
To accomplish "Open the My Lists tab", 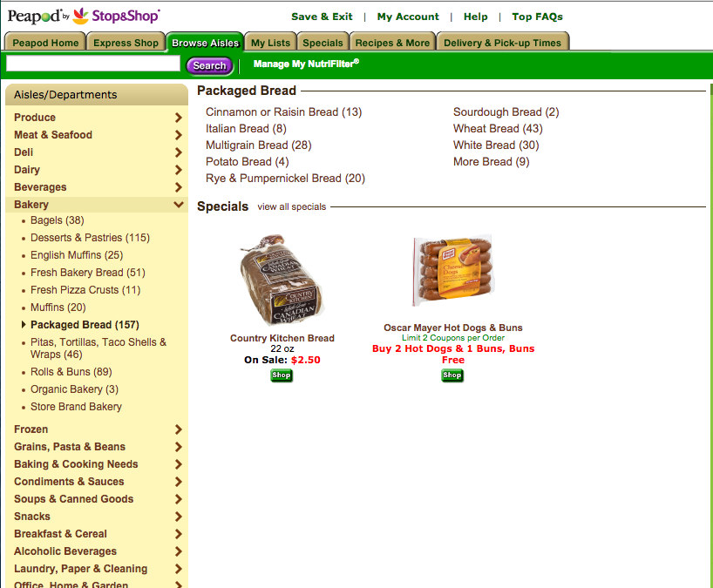I will point(270,43).
